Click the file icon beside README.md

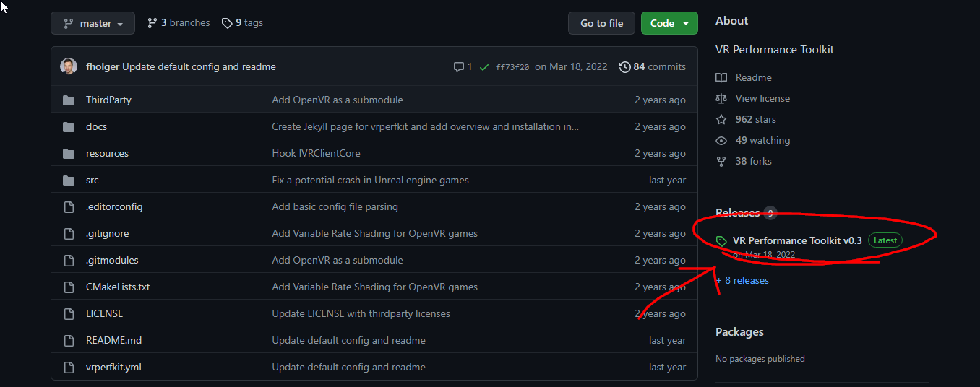pyautogui.click(x=69, y=340)
